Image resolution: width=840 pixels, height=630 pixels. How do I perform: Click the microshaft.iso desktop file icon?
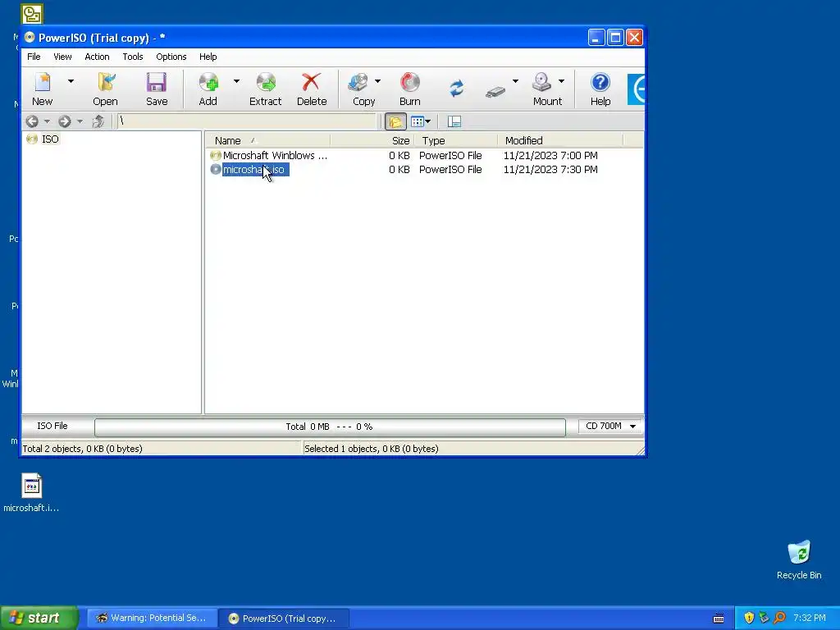click(32, 486)
